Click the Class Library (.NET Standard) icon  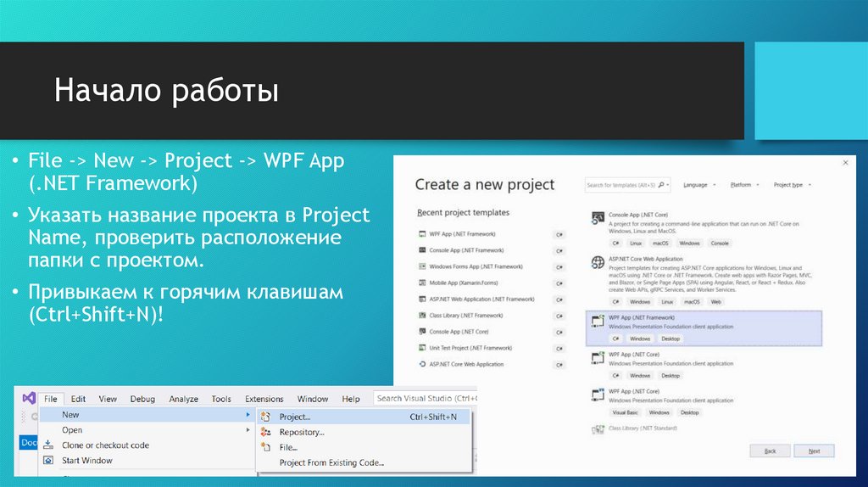click(598, 429)
